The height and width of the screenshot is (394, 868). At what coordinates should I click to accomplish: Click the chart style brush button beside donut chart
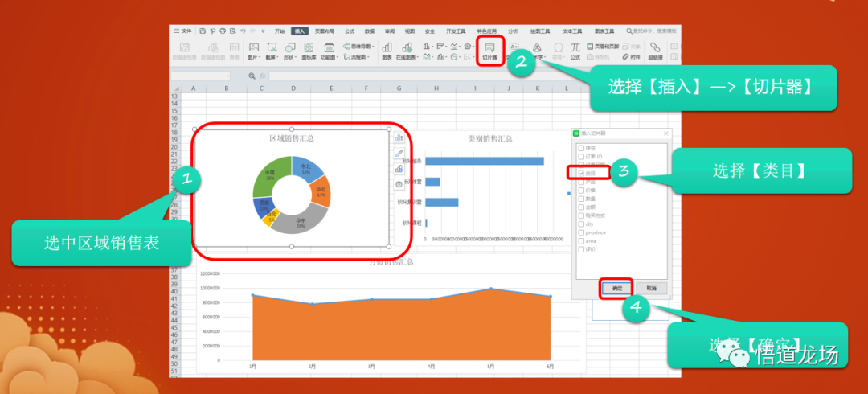coord(399,153)
